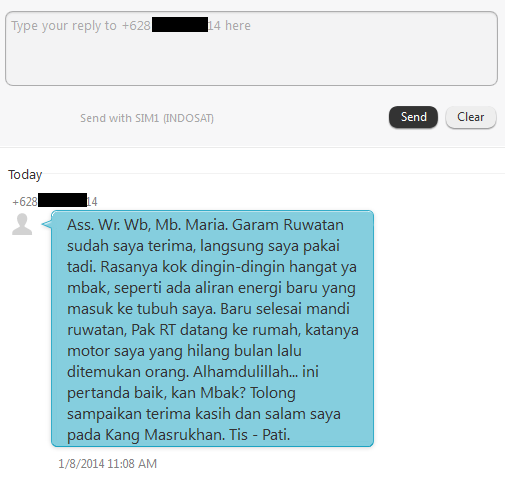Click the contact avatar silhouette icon

[x=22, y=224]
